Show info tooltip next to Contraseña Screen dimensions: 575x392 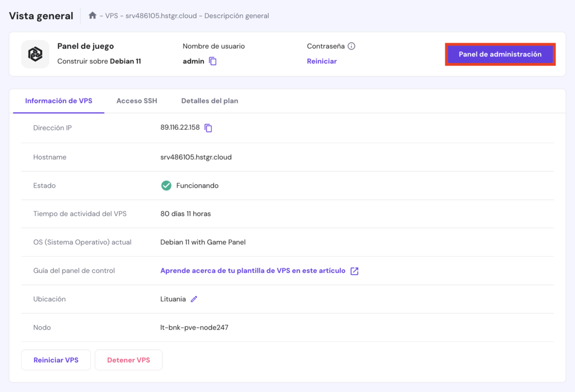pos(352,46)
